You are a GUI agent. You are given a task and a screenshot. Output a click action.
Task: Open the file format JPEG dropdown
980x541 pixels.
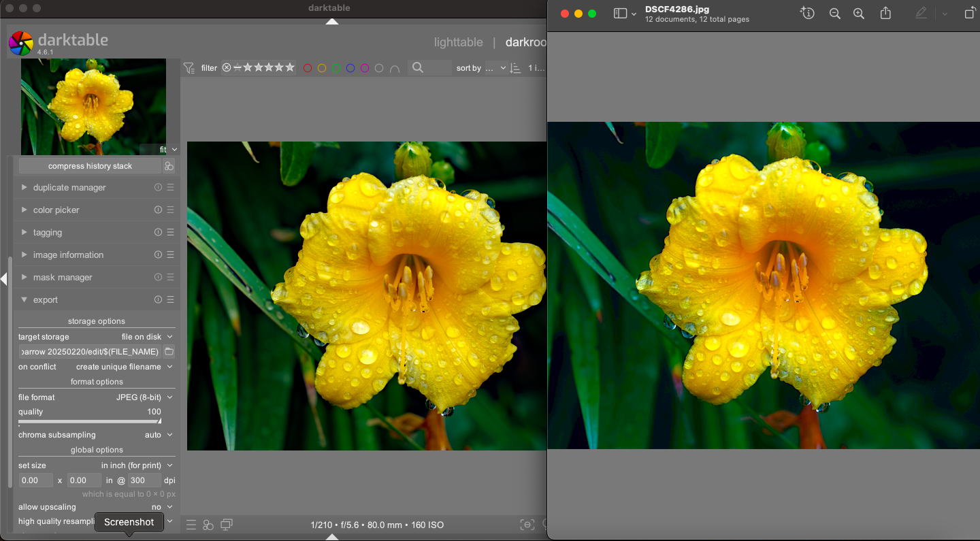point(144,397)
